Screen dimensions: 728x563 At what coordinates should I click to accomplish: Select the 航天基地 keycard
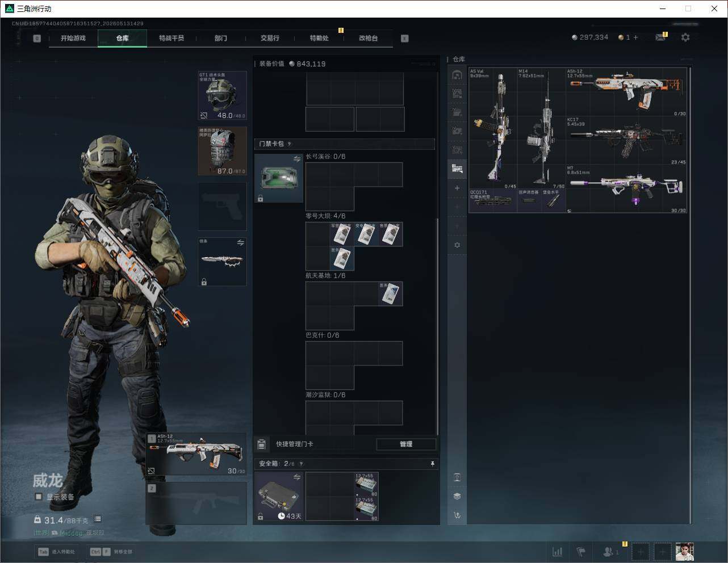(391, 294)
